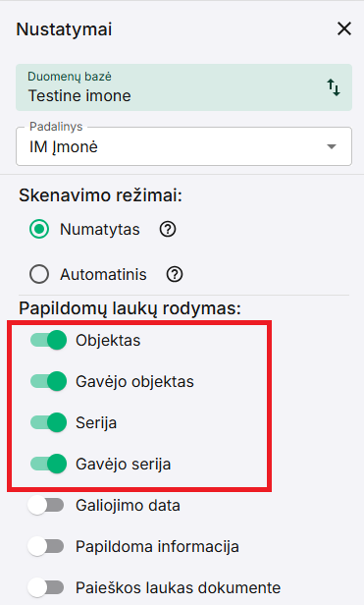Expand the Padalinys dropdown arrow
Screen dimensions: 364x605
click(332, 146)
